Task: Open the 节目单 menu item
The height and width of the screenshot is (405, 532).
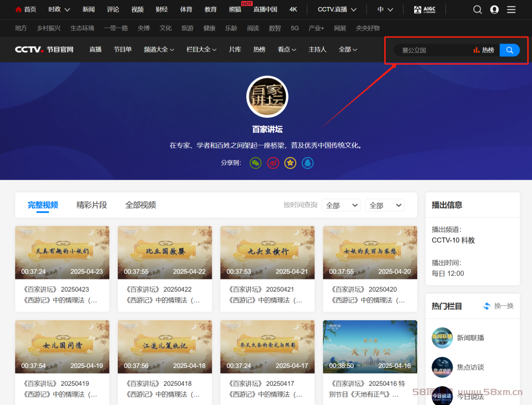Action: pos(123,49)
